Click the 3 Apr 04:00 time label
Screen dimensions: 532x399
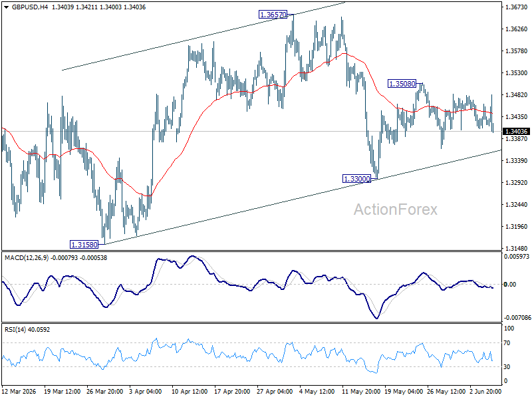[146, 391]
